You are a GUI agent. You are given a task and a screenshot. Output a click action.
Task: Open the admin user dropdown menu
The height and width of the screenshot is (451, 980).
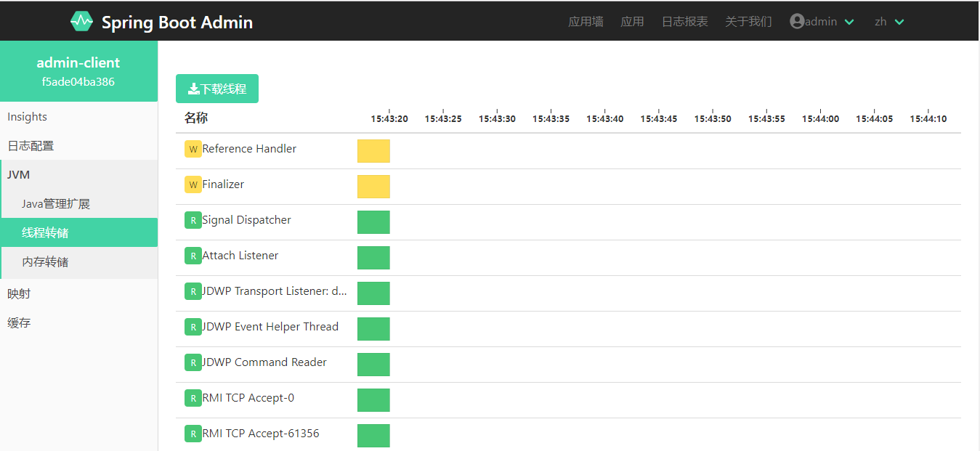[822, 22]
